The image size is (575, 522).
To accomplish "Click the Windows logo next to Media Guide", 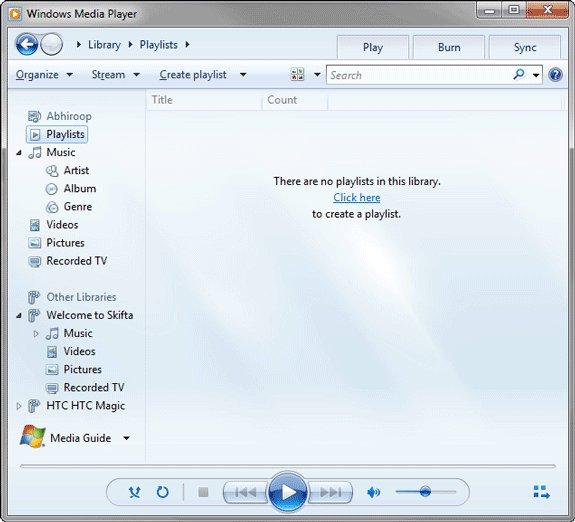I will click(33, 437).
